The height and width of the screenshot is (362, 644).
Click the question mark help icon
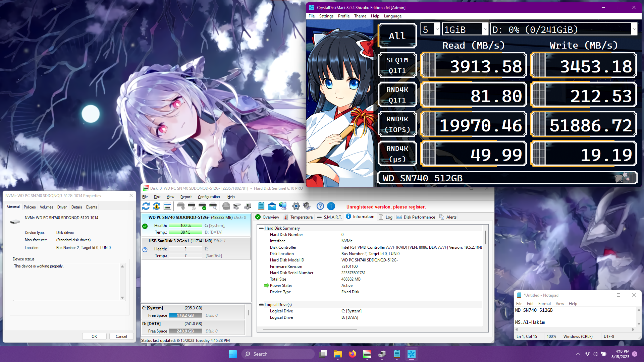pyautogui.click(x=320, y=206)
